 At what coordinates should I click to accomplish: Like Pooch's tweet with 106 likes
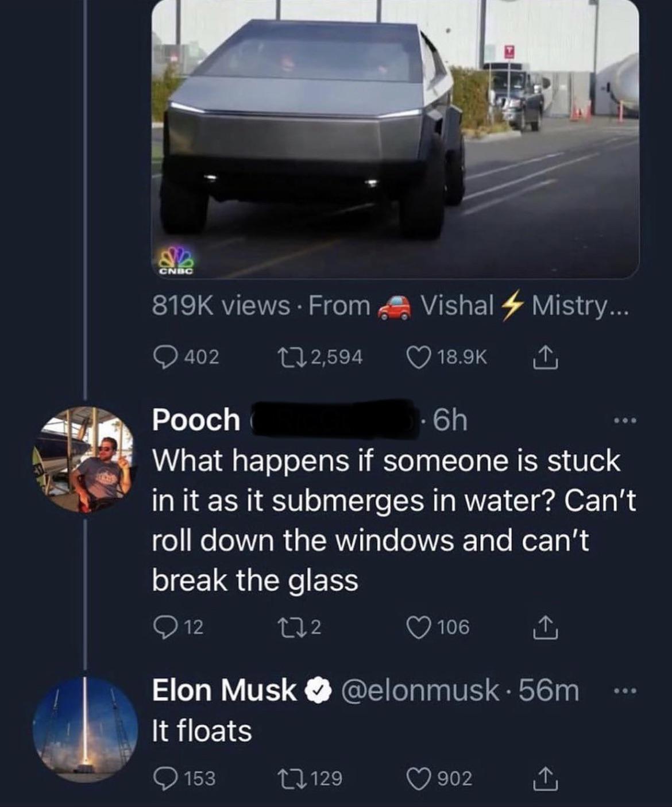point(419,627)
